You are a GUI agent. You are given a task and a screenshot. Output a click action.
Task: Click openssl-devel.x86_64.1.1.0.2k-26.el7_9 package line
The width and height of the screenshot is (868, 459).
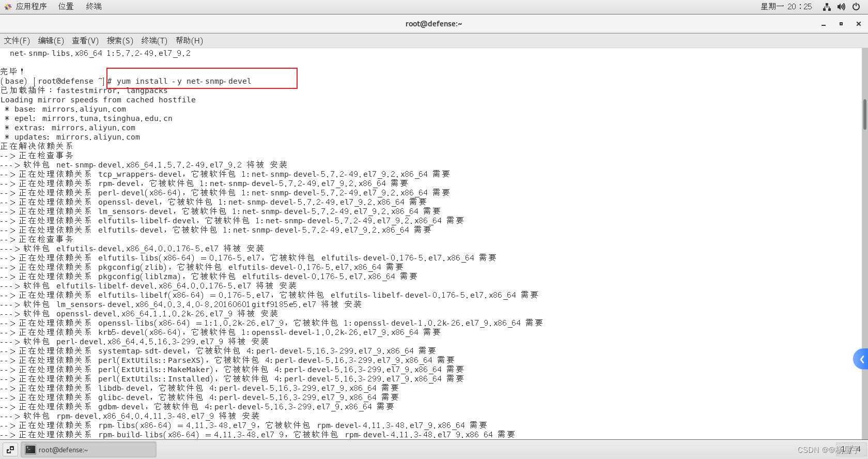coord(139,314)
